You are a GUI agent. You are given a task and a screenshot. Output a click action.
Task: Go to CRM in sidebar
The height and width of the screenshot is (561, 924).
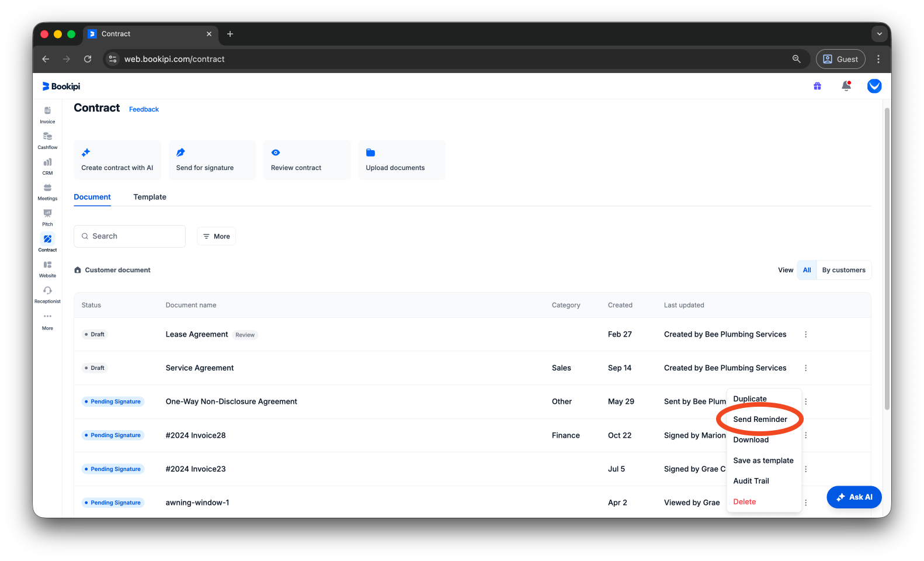pos(47,166)
